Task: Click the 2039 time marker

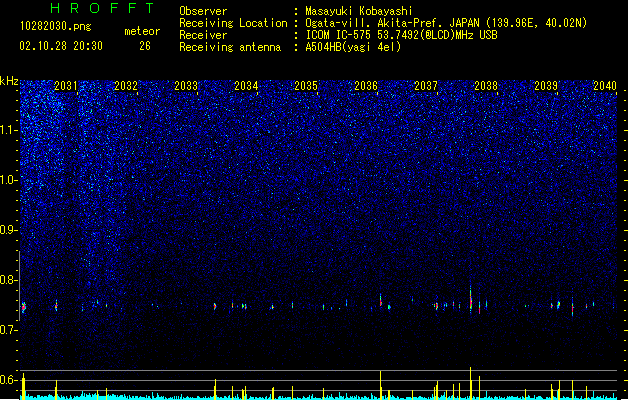Action: 546,86
